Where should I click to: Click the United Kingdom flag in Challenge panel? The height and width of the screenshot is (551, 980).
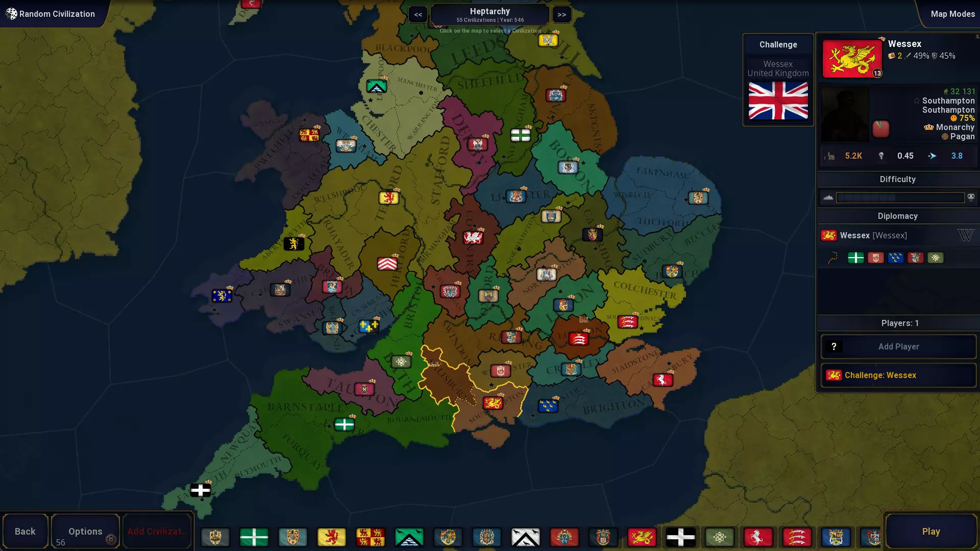[778, 101]
